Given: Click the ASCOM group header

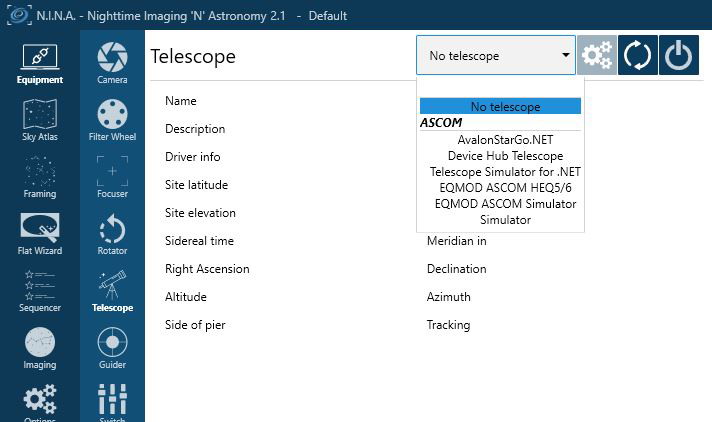Looking at the screenshot, I should coord(441,123).
